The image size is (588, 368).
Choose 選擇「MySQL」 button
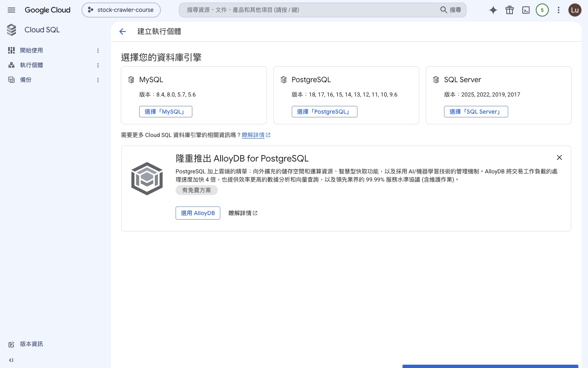[166, 112]
